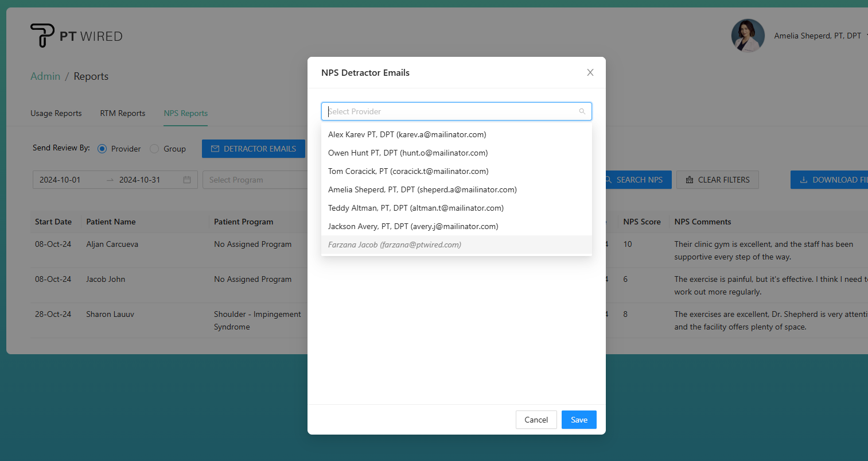Click Save in the dialog
The image size is (868, 461).
pos(579,420)
